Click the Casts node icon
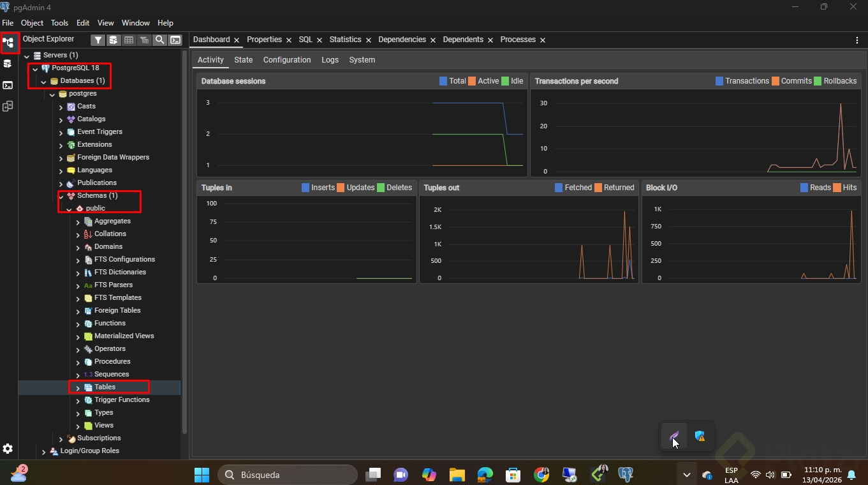 click(71, 107)
